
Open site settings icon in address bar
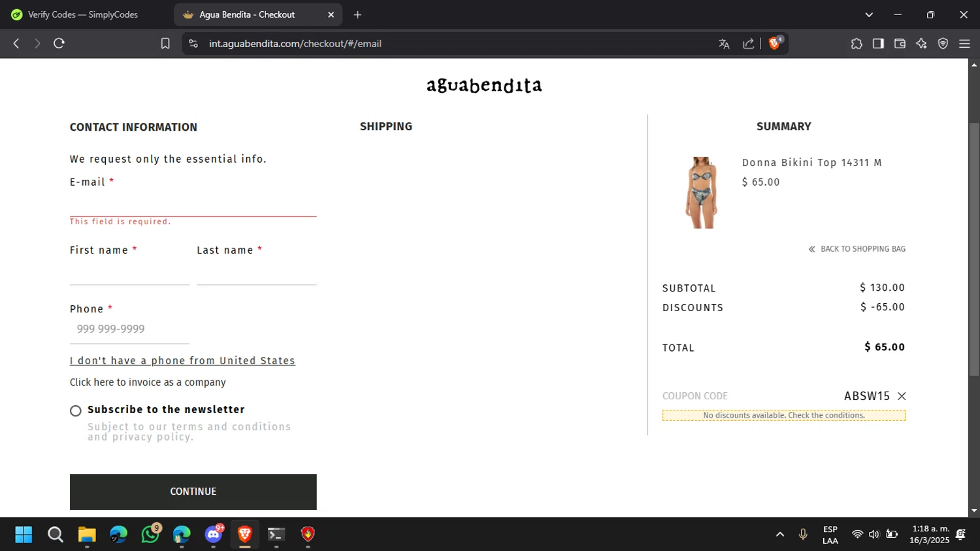[x=193, y=44]
